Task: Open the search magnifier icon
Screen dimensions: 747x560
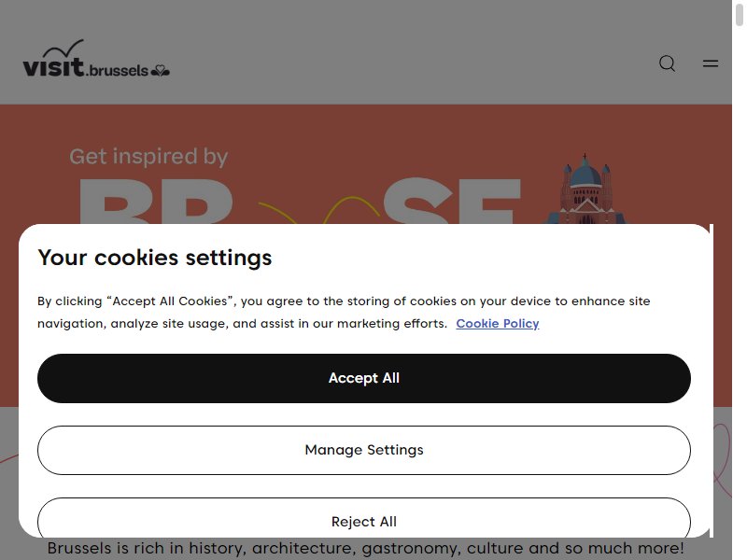Action: [667, 63]
